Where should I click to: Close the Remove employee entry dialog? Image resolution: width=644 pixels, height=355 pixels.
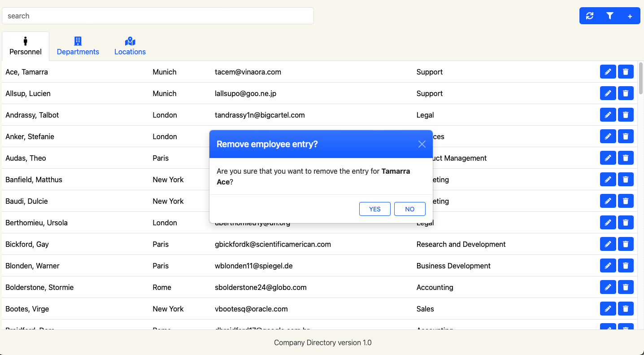422,144
